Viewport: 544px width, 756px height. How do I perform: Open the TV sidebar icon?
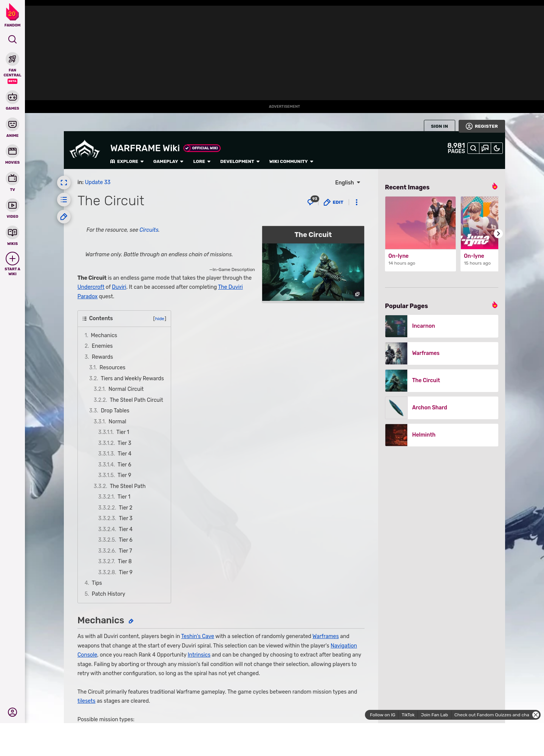tap(12, 178)
